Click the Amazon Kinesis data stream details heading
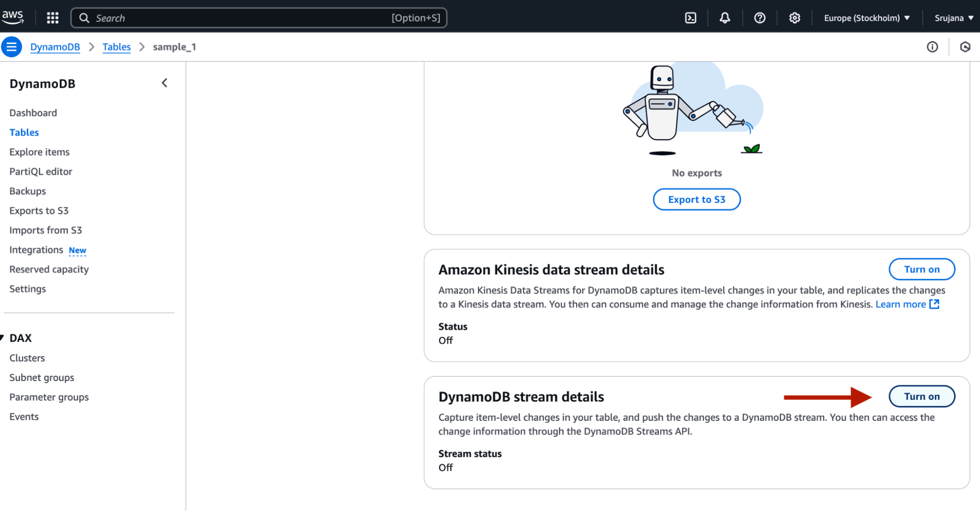The width and height of the screenshot is (980, 511). coord(552,269)
